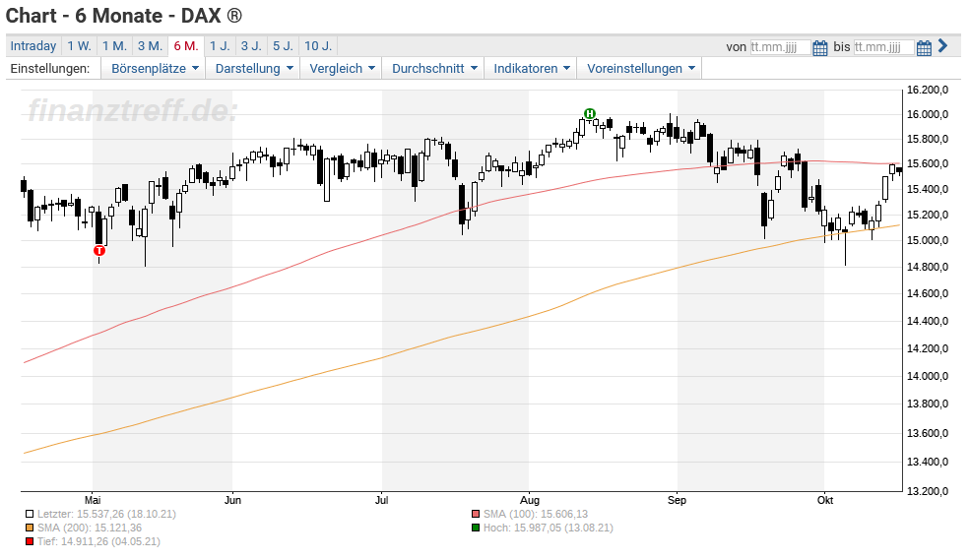The image size is (970, 560).
Task: Click the 'Jul' label on the x-axis
Action: (382, 500)
